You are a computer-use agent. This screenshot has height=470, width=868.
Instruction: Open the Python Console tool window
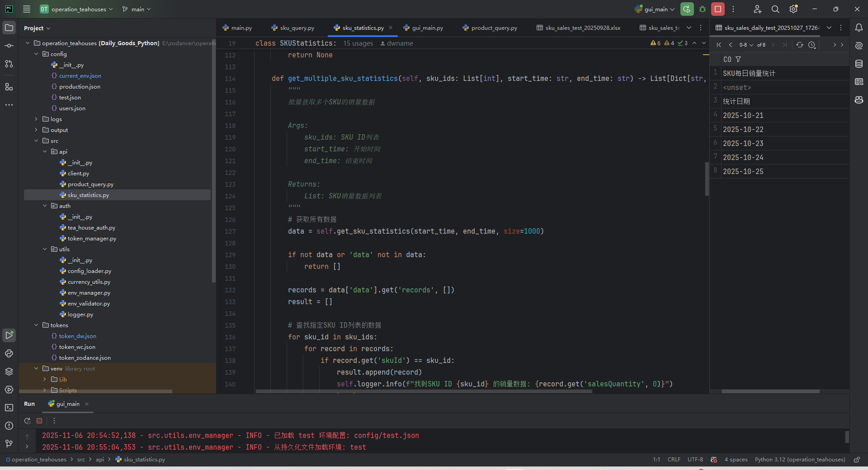pos(9,353)
